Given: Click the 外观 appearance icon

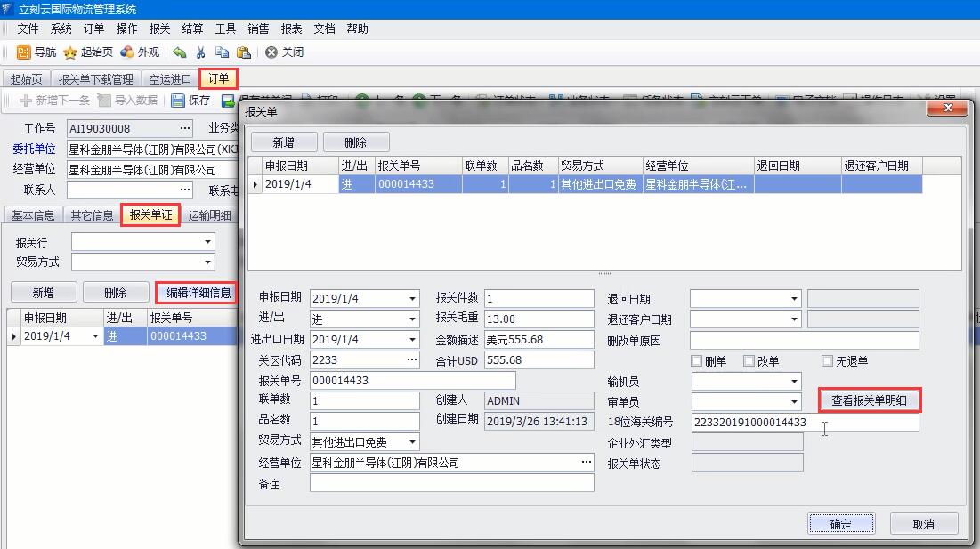Looking at the screenshot, I should click(x=127, y=52).
